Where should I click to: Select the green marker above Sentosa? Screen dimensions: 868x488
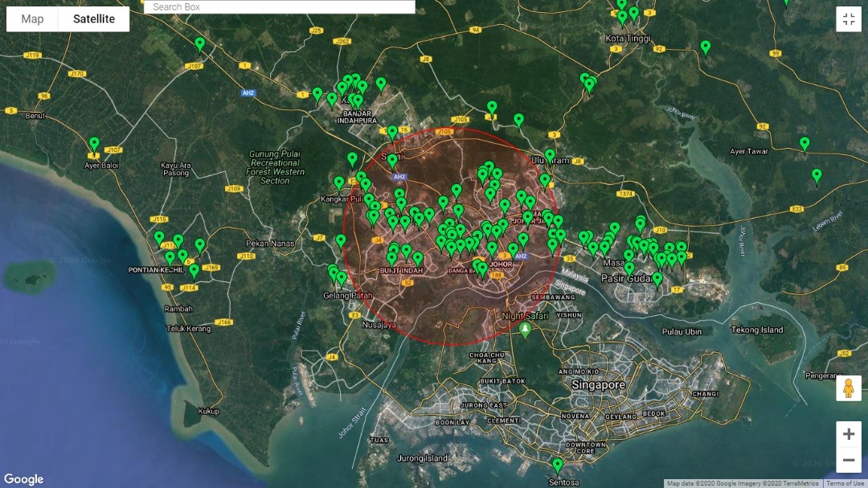[x=558, y=465]
